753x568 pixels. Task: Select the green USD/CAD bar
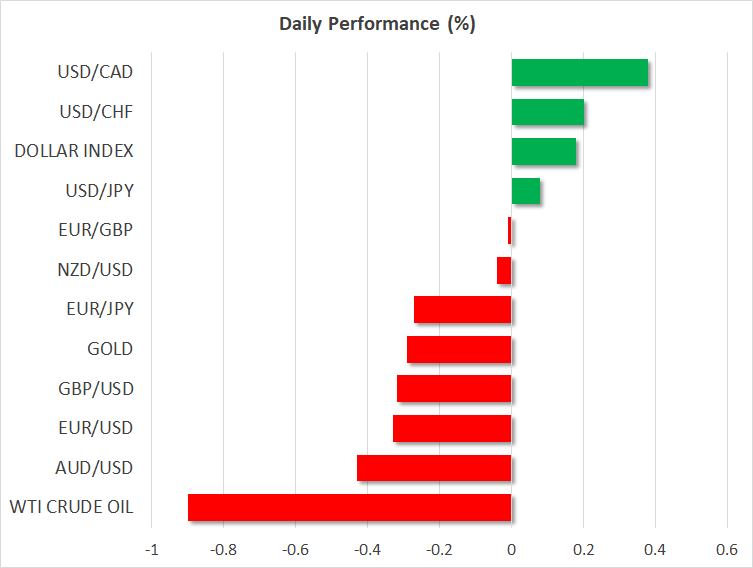579,73
